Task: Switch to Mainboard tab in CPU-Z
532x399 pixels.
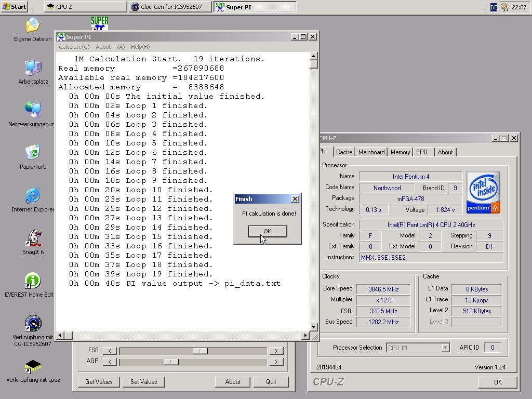Action: click(371, 152)
